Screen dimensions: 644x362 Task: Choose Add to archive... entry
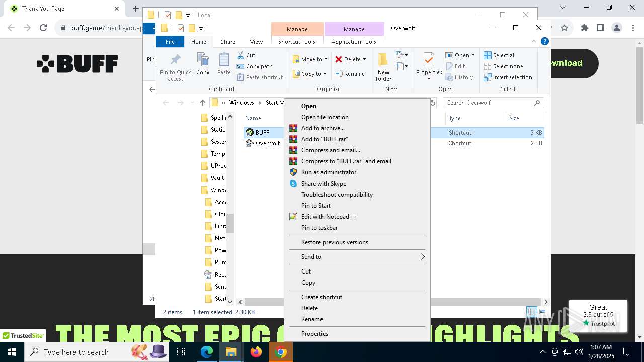pyautogui.click(x=357, y=128)
